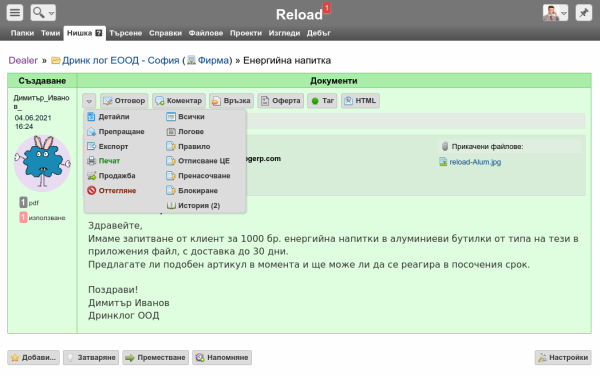Select Правило menu item
Viewport: 600px width, 376px height.
click(x=188, y=146)
